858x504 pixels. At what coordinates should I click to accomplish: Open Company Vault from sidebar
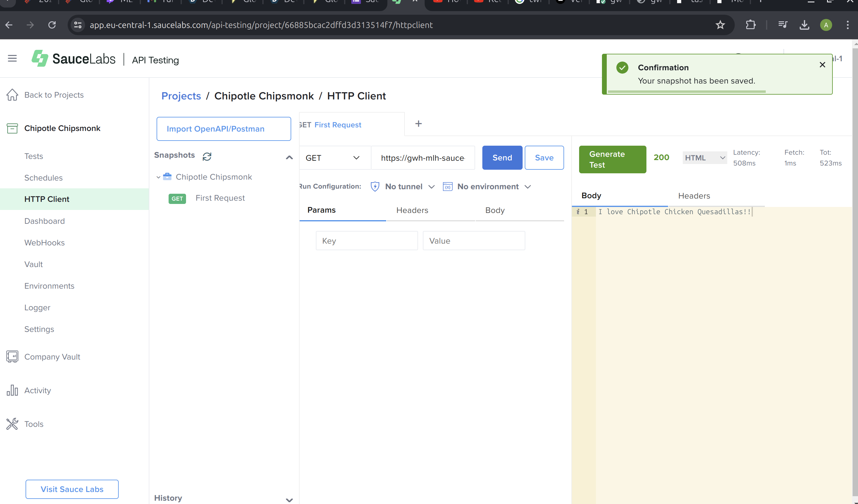coord(52,357)
